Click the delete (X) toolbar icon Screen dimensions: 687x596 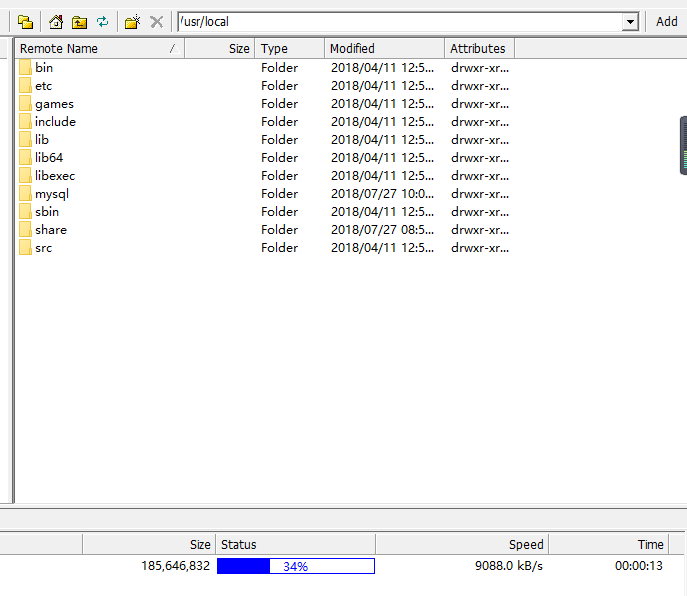pos(156,21)
